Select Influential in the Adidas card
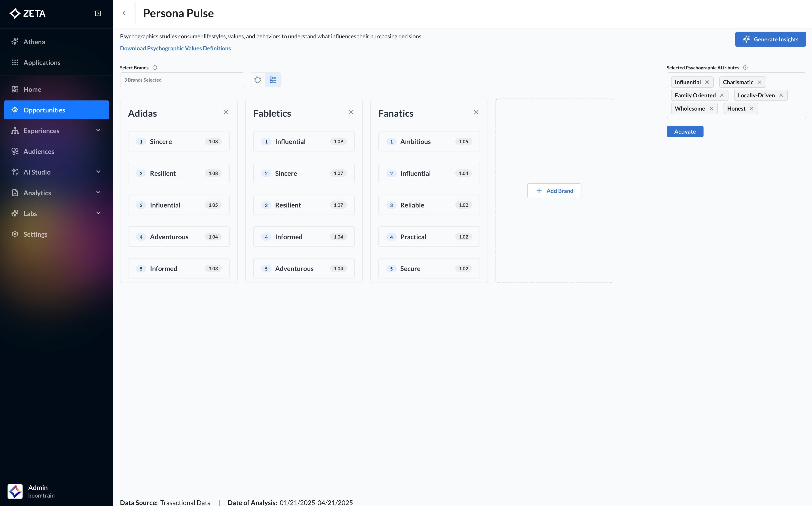812x506 pixels. point(179,205)
